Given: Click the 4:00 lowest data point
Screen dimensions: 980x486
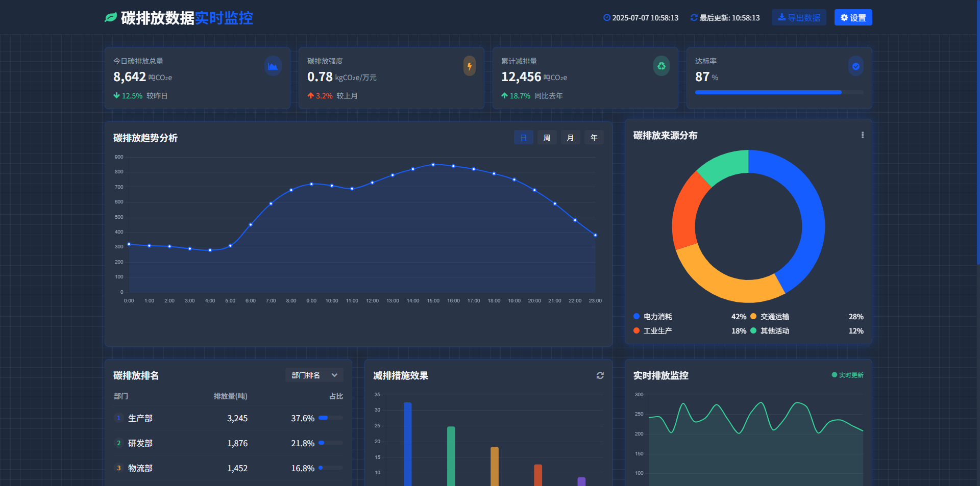Looking at the screenshot, I should (210, 250).
